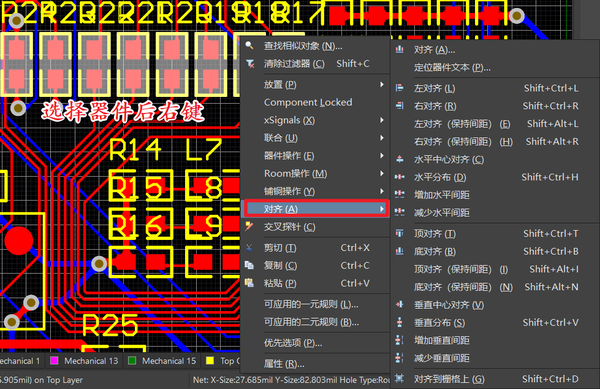Select 交叉探针 (C) from context menu
The image size is (600, 389).
[x=290, y=227]
